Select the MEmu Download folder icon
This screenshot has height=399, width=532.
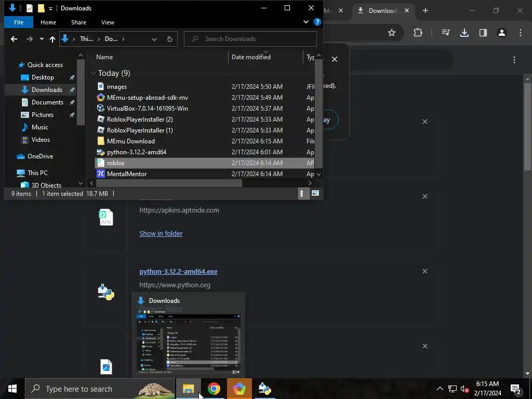[101, 141]
